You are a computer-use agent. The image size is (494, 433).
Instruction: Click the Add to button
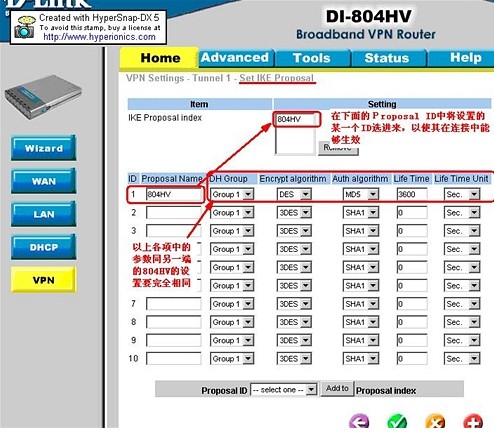pos(337,389)
